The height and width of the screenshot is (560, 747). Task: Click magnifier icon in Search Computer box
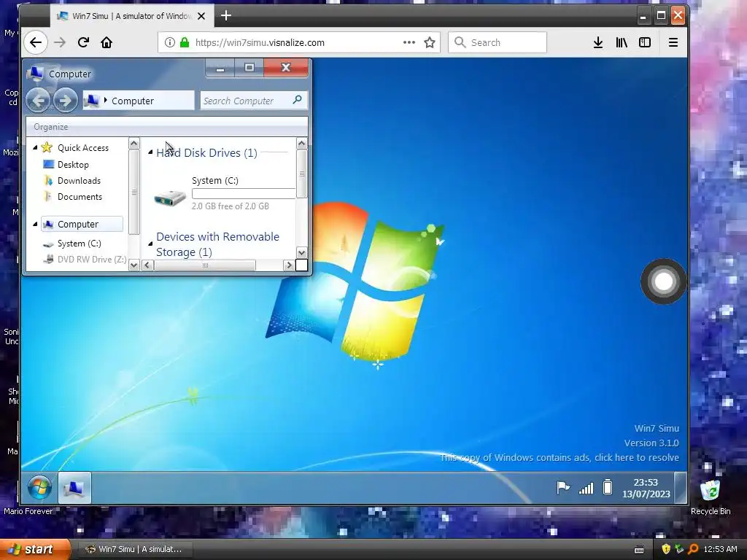(x=298, y=100)
